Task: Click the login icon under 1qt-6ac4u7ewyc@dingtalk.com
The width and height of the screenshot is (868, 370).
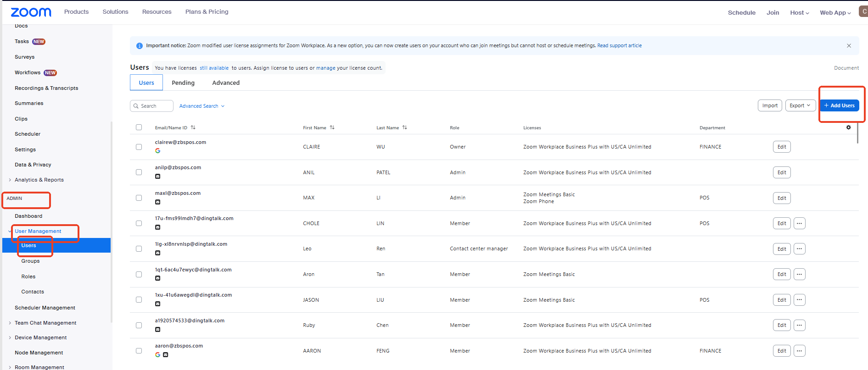Action: coord(158,278)
